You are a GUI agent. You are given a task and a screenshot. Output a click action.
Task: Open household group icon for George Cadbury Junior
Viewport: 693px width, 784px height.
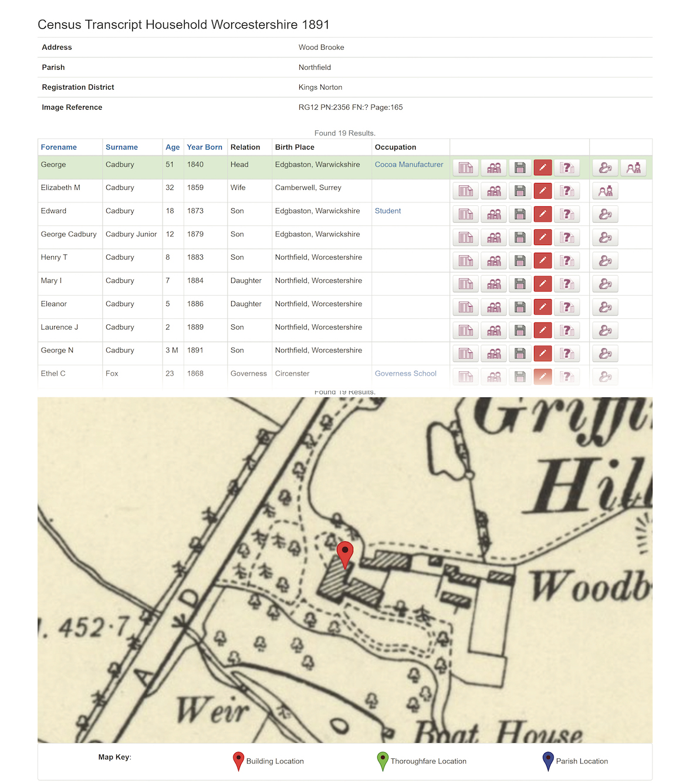click(493, 237)
